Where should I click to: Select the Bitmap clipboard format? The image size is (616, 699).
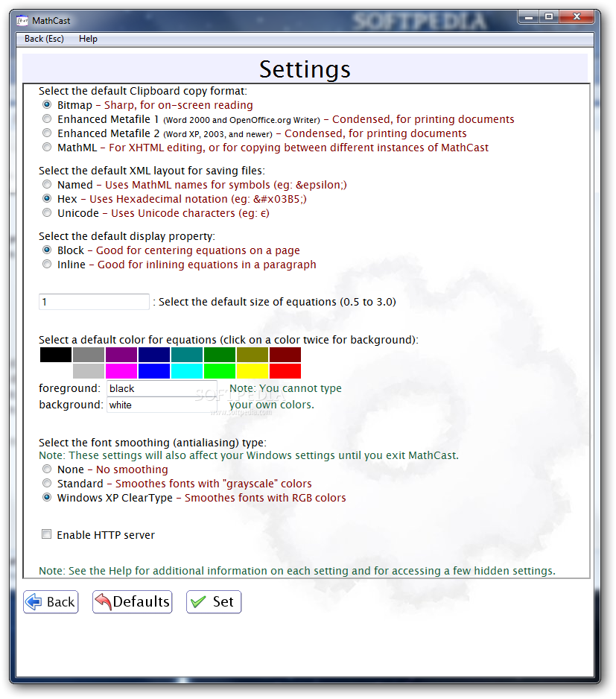coord(47,105)
